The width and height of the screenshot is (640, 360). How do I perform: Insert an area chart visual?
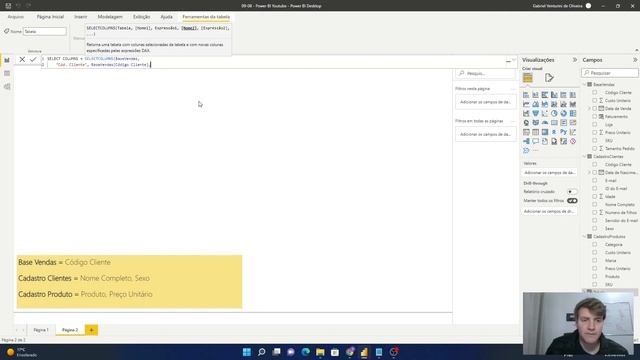pyautogui.click(x=536, y=104)
